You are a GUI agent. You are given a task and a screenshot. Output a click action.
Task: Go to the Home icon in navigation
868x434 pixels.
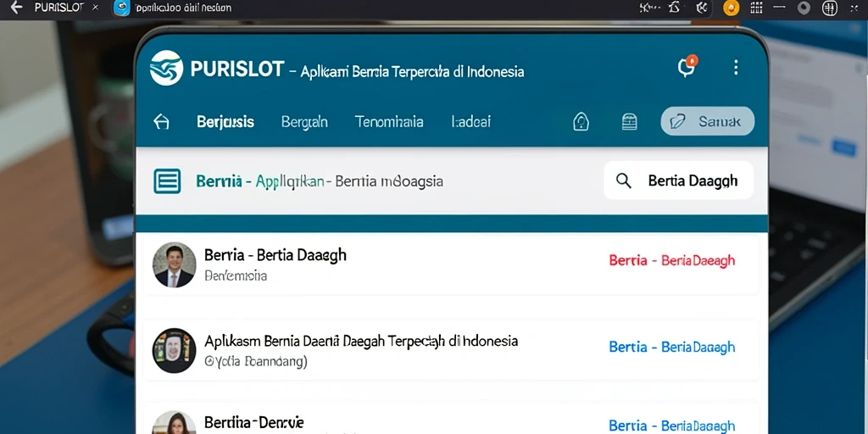coord(161,122)
